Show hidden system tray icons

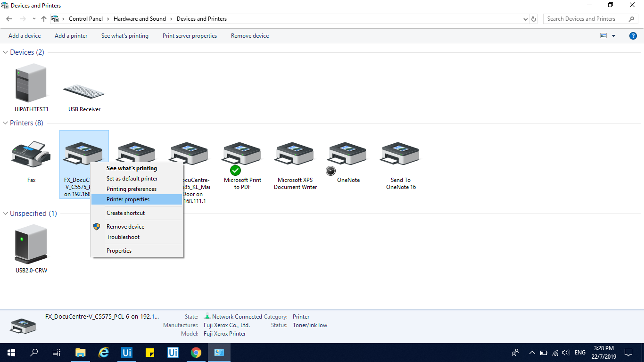(532, 353)
